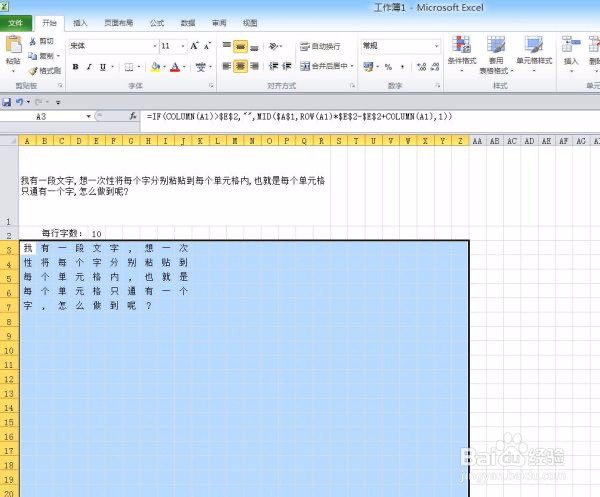Click the Paste clipboard icon

coord(13,45)
